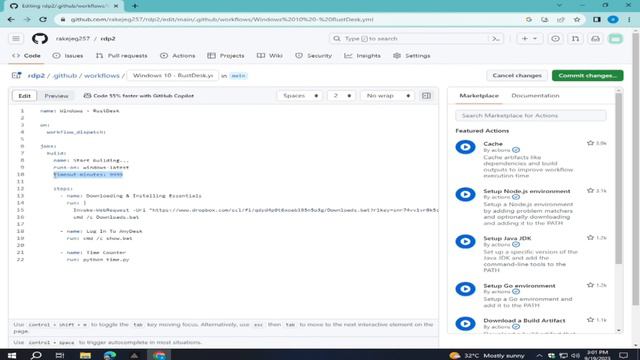Select the Marketplace tab
Viewport: 640px width, 360px height.
click(x=479, y=96)
